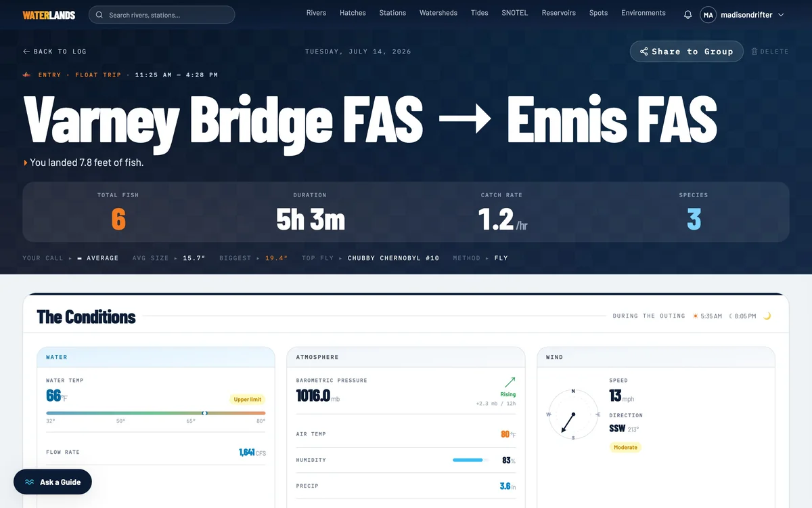
Task: Go to Stations page
Action: (x=392, y=13)
